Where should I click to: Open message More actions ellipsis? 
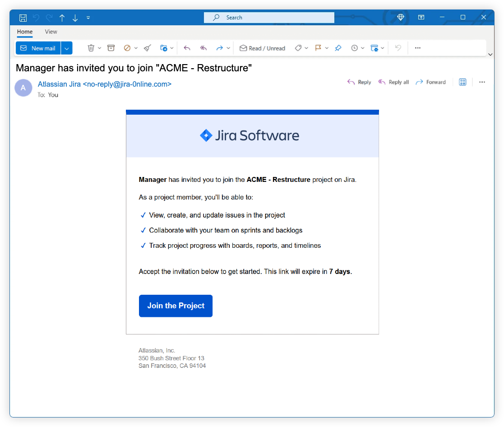482,82
